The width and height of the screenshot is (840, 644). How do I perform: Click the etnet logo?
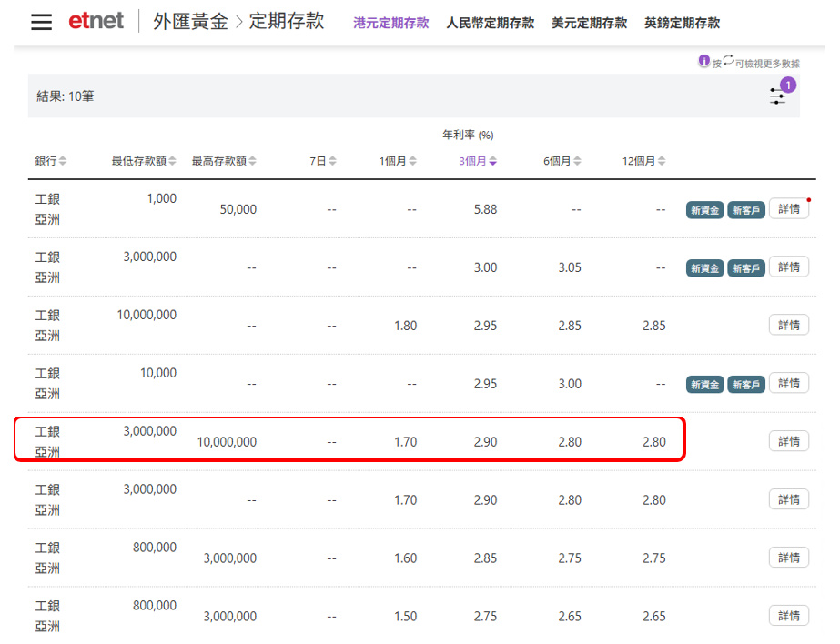(96, 21)
